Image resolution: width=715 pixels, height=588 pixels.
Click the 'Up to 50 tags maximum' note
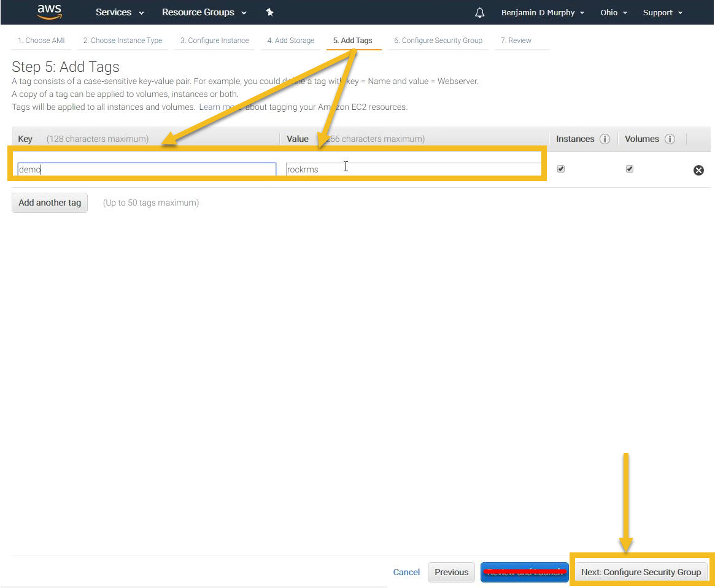coord(151,203)
